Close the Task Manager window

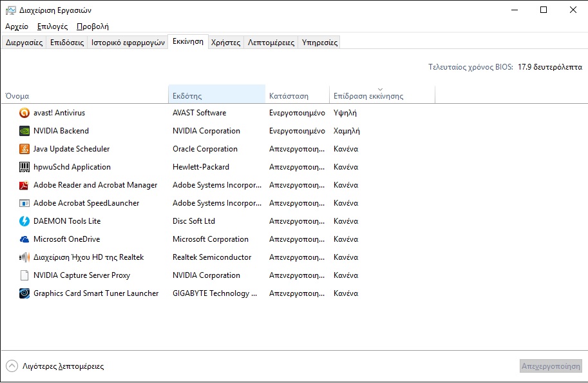[x=573, y=10]
